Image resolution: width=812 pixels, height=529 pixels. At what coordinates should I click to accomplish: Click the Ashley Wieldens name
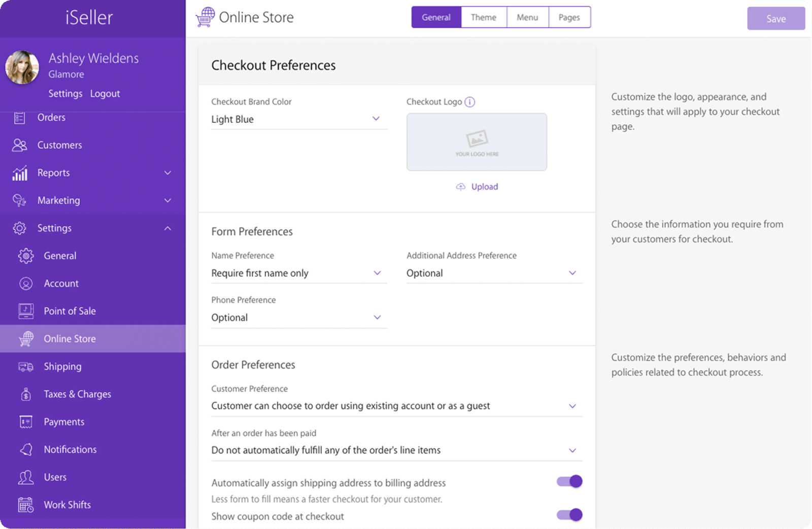(94, 58)
